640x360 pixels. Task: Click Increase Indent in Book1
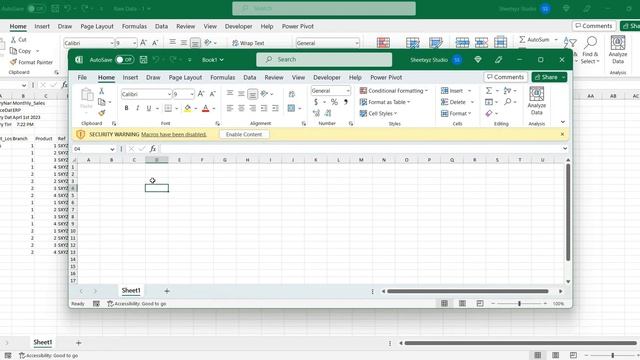pyautogui.click(x=276, y=108)
